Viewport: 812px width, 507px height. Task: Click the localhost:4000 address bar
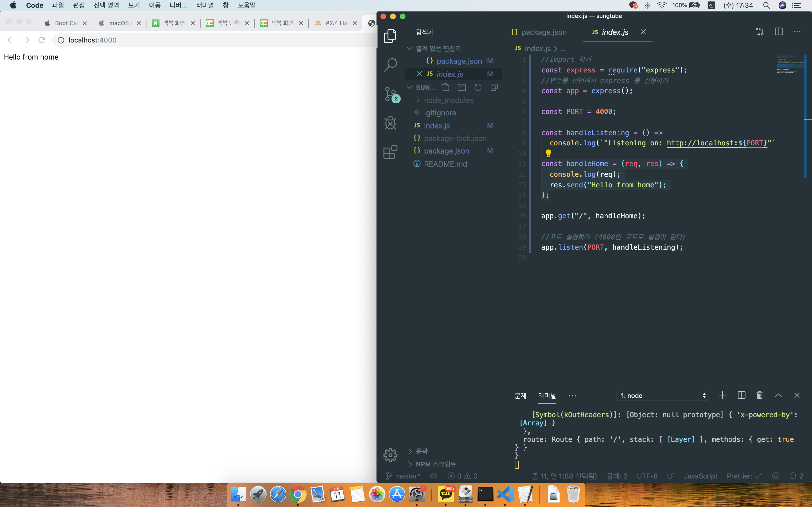tap(93, 40)
